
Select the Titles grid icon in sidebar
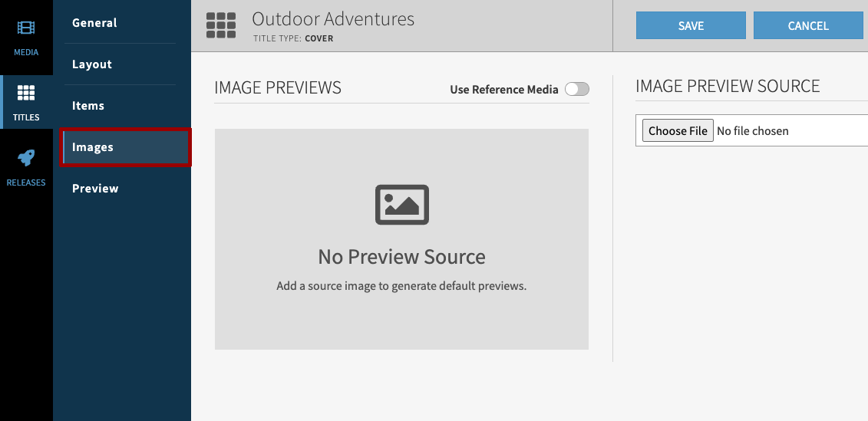point(26,94)
